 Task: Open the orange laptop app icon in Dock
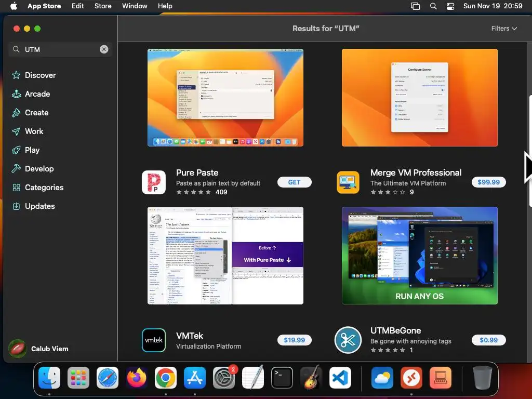[x=441, y=378]
